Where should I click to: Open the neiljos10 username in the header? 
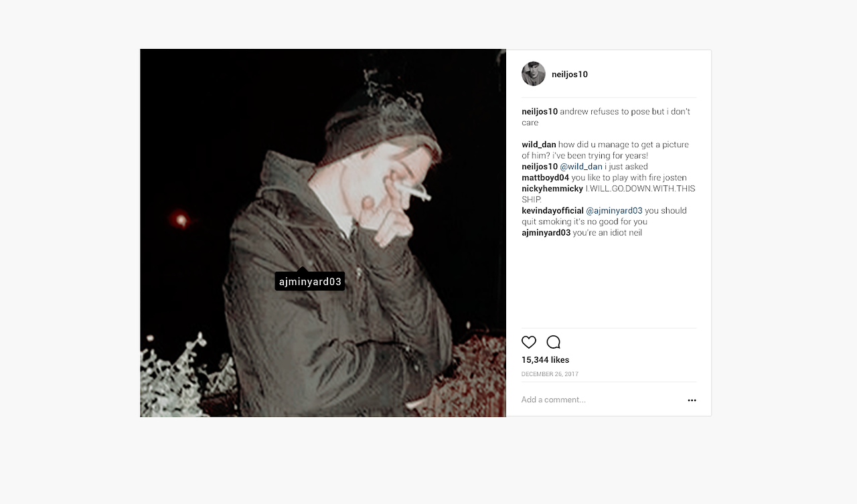570,74
